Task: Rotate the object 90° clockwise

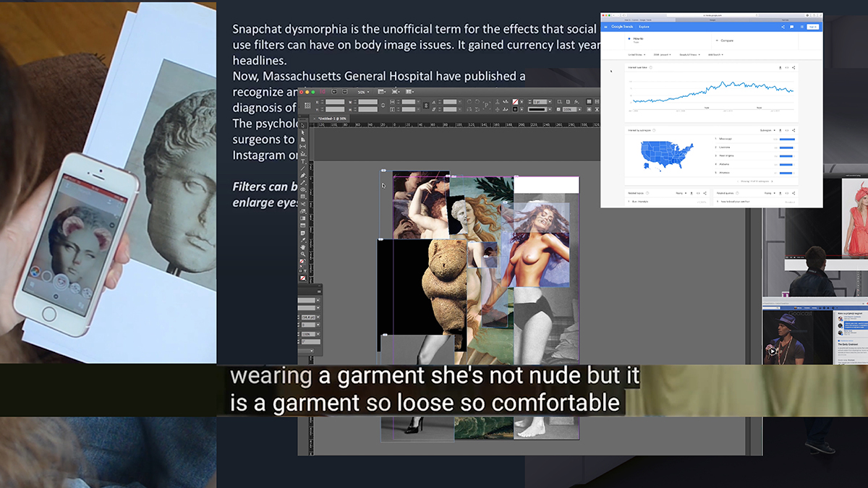Action: 468,103
